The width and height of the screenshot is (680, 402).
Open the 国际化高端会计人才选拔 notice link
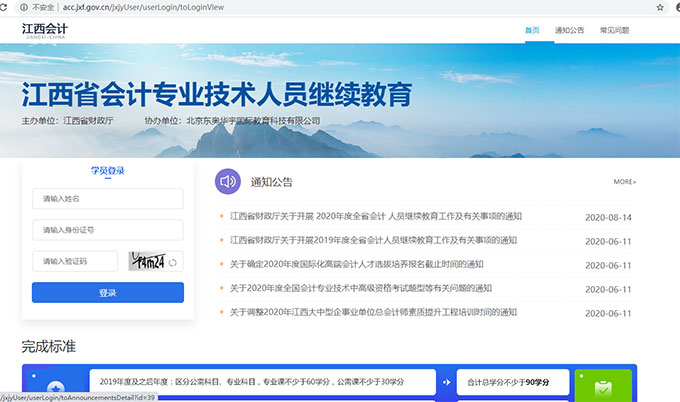(x=357, y=265)
